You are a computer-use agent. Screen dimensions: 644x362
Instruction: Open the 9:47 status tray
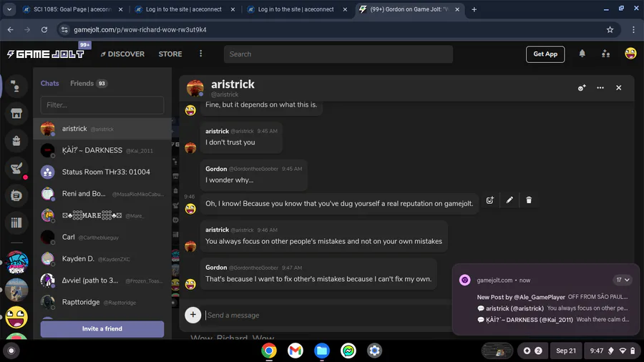pos(613,351)
